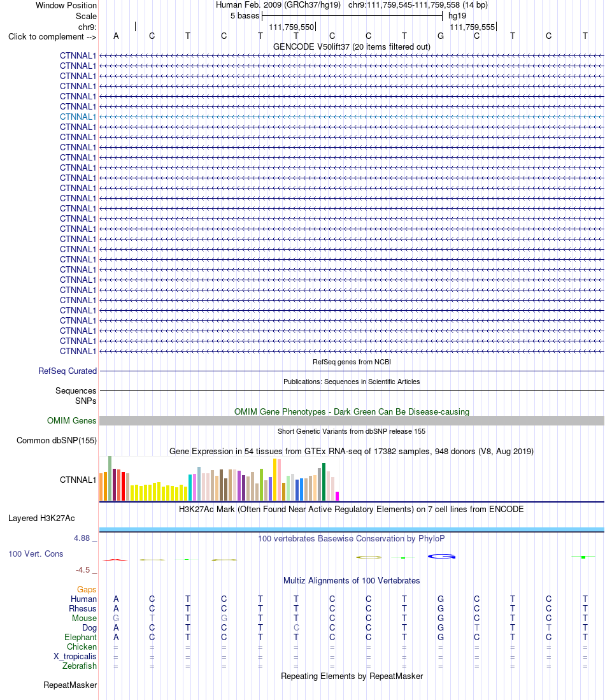Click the Zebrafish species row label

(80, 666)
